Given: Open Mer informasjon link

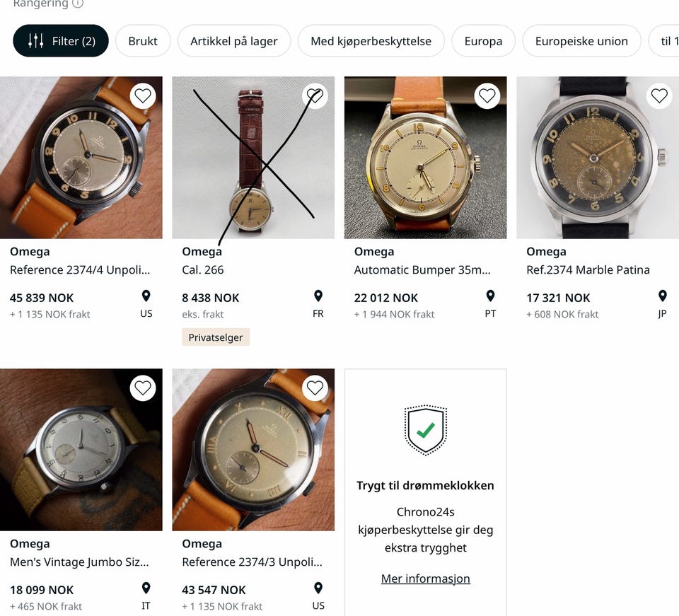Looking at the screenshot, I should 425,579.
